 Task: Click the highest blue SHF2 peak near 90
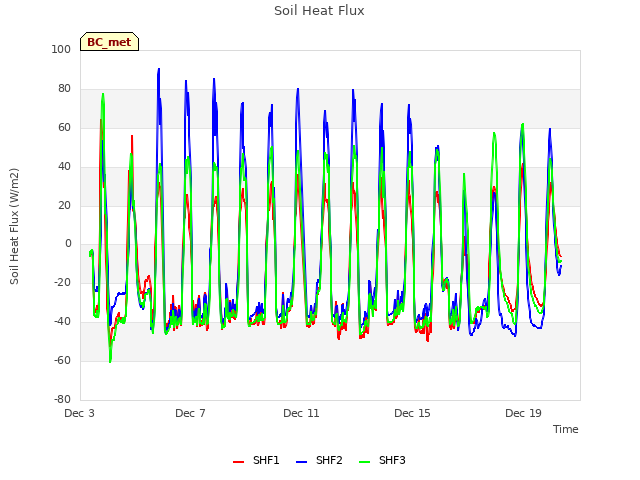159,69
